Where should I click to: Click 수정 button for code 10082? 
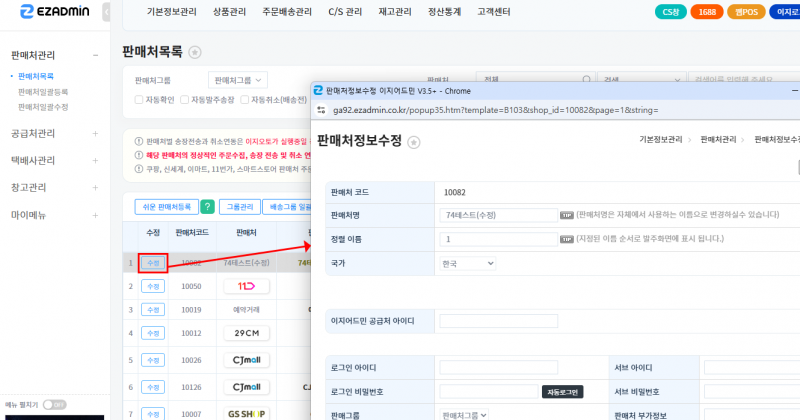pyautogui.click(x=153, y=263)
